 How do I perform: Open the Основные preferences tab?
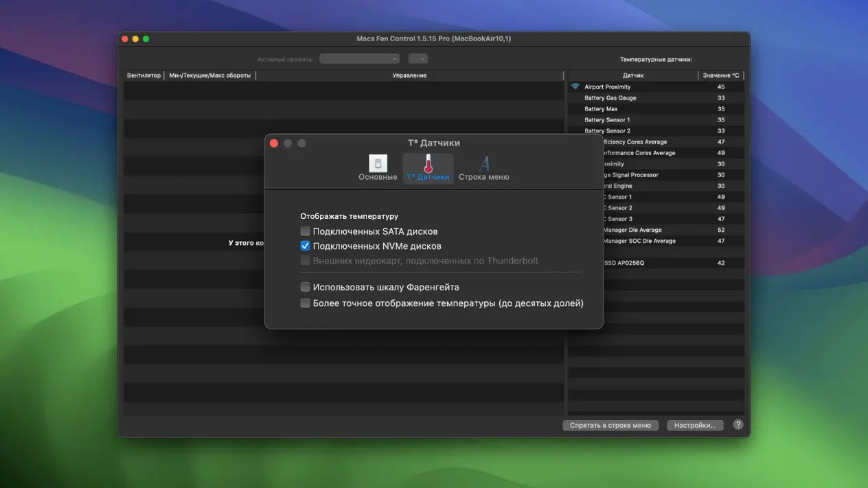tap(378, 168)
